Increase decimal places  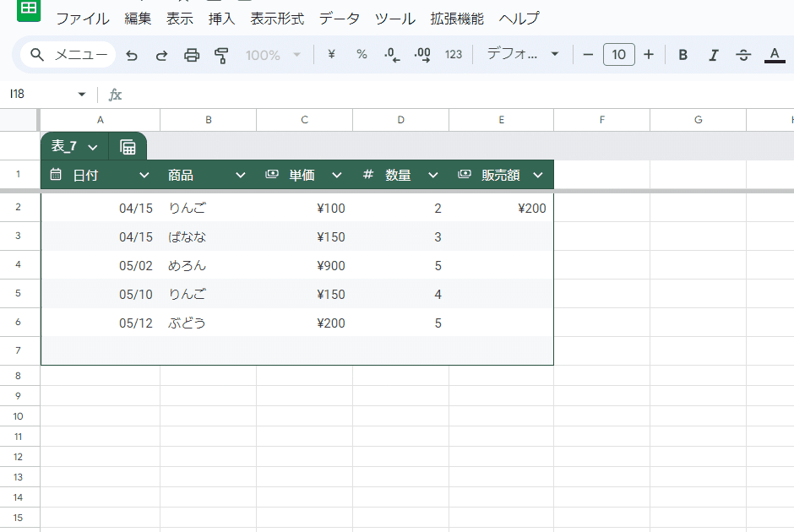[x=422, y=55]
